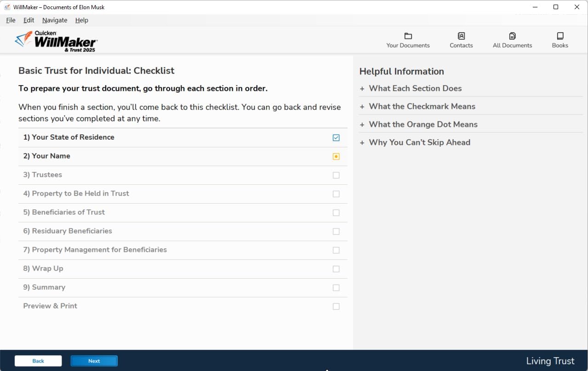Click the Trustees section checkbox
Screen dimensions: 588x371
(x=336, y=175)
